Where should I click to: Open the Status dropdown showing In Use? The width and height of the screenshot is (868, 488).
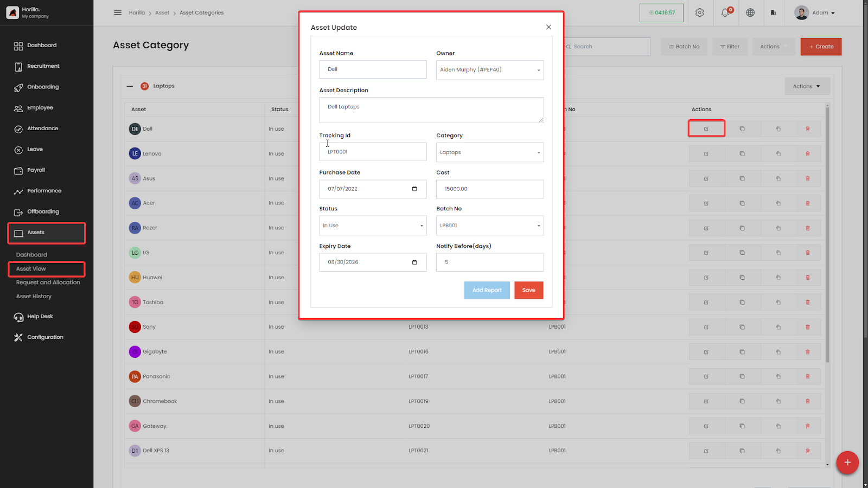pos(373,226)
